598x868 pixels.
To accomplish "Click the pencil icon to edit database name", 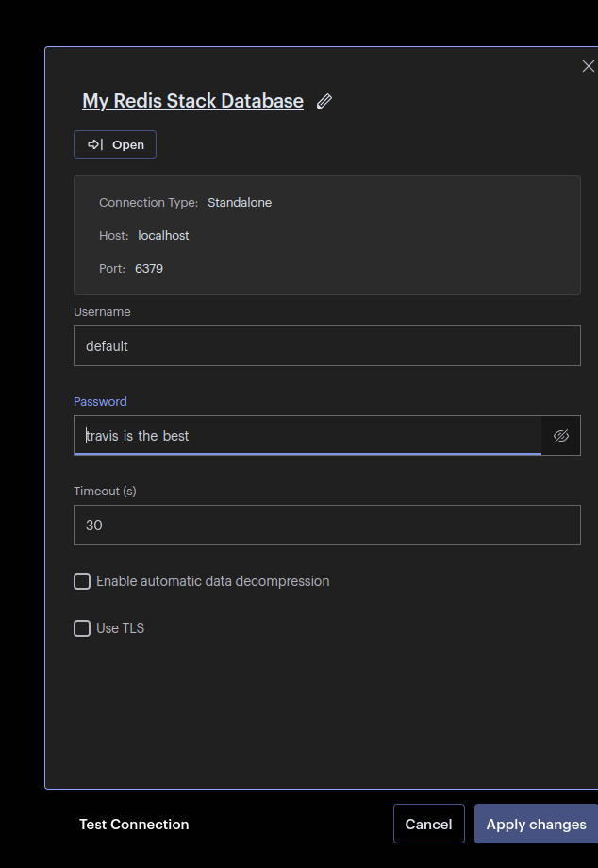I will click(324, 101).
